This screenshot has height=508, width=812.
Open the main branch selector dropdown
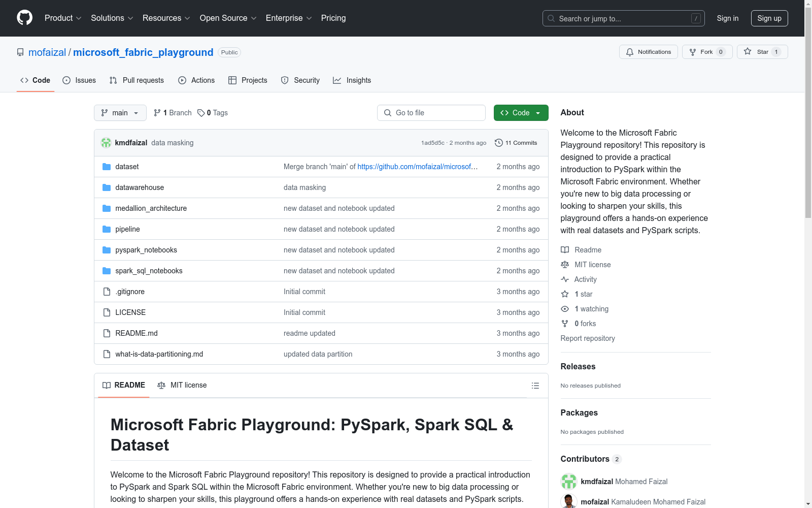pyautogui.click(x=120, y=113)
